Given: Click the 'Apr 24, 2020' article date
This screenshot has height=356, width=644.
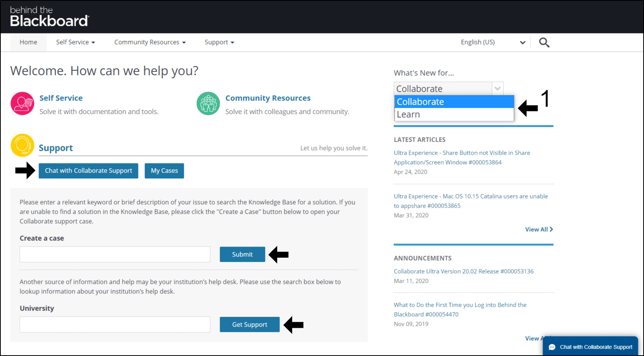Looking at the screenshot, I should click(x=411, y=172).
